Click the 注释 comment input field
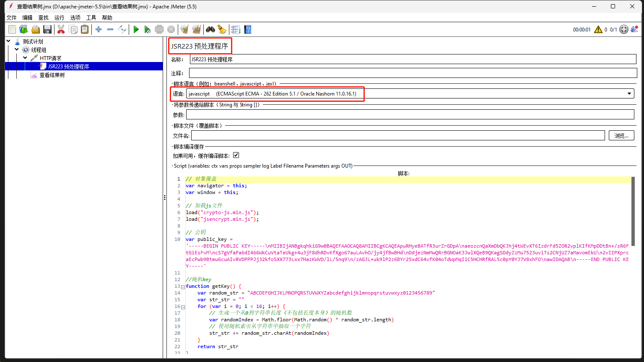 (x=413, y=73)
